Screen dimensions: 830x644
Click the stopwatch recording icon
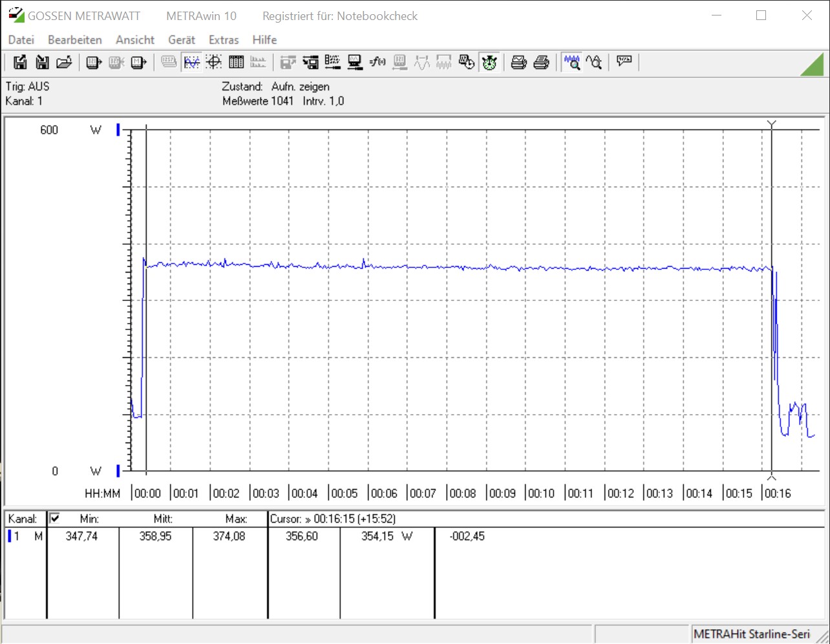point(489,62)
